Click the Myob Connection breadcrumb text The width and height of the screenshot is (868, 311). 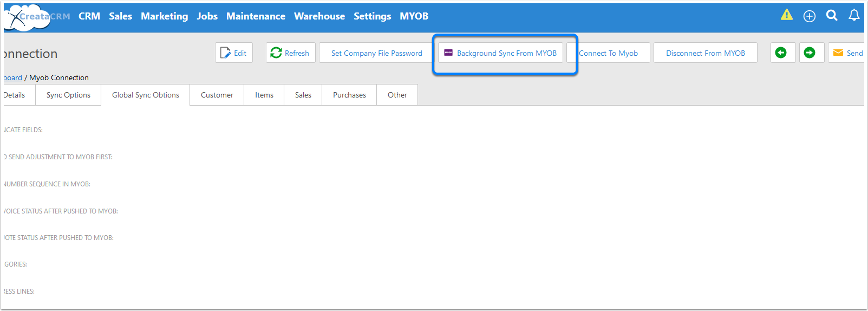click(59, 77)
